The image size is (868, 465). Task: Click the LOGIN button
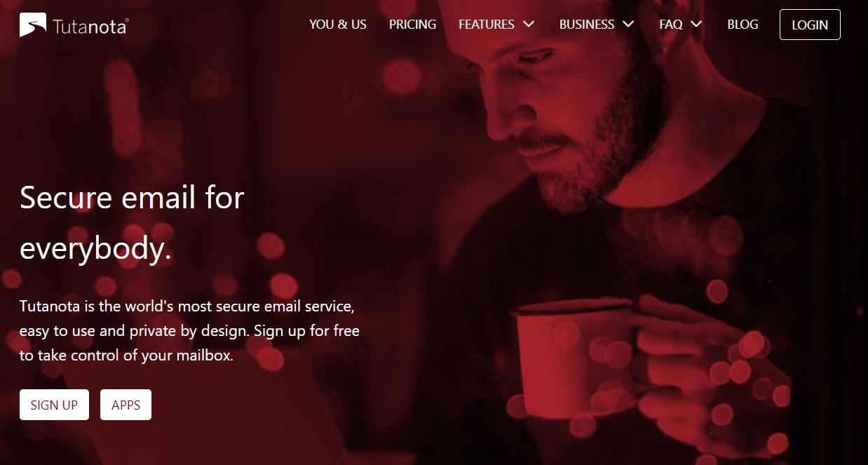tap(810, 25)
